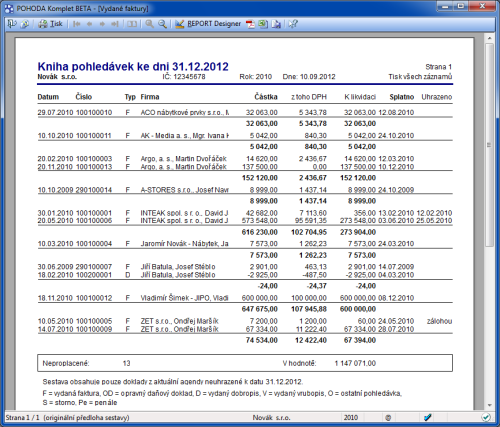
Task: Export report to PDF icon
Action: pyautogui.click(x=250, y=24)
